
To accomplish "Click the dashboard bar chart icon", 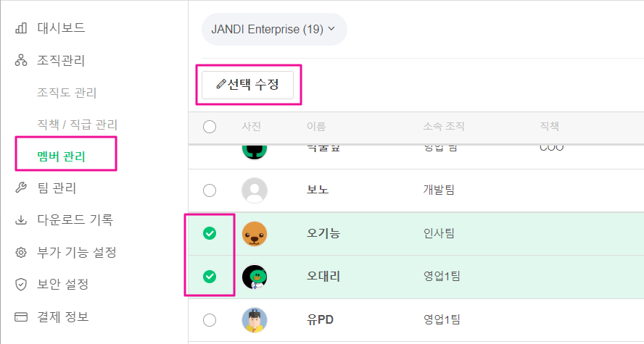I will point(21,28).
